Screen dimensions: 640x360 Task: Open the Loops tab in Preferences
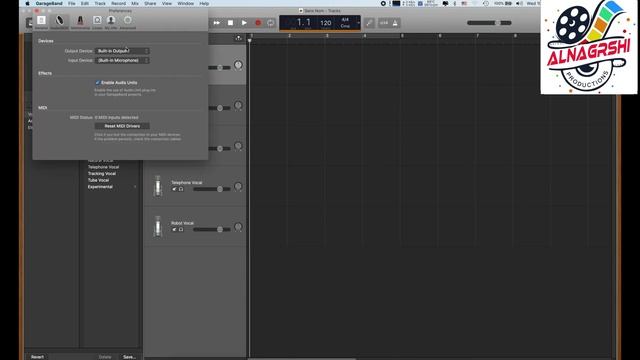(97, 22)
